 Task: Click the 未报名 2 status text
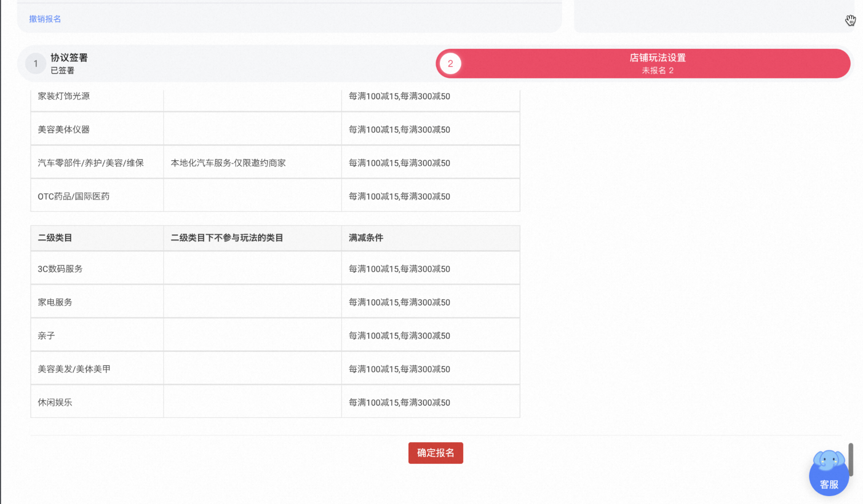657,71
